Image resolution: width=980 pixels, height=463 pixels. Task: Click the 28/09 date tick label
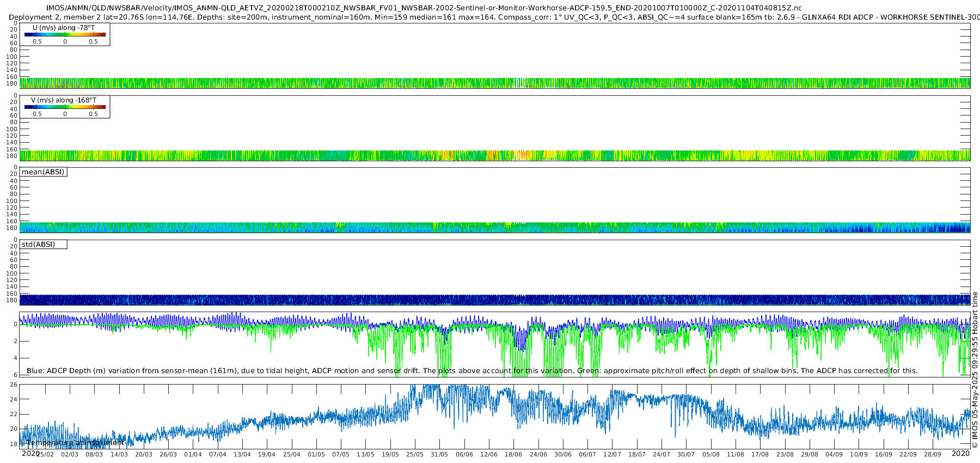933,454
